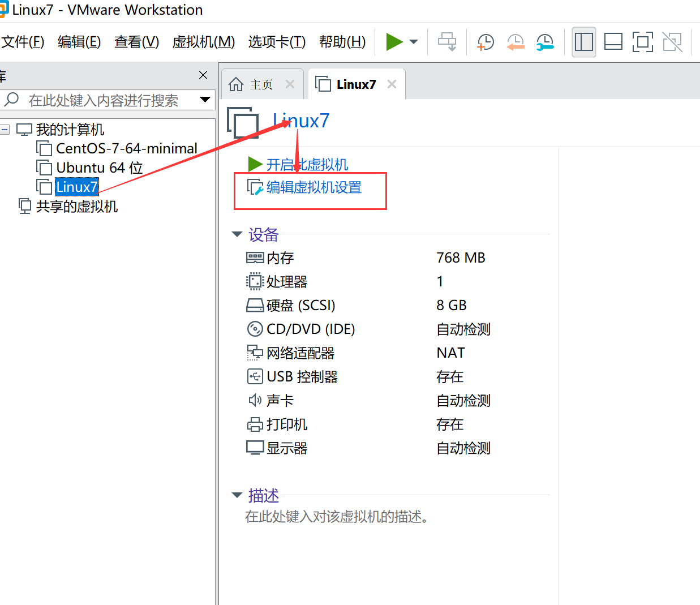Close the library panel with X

tap(203, 75)
